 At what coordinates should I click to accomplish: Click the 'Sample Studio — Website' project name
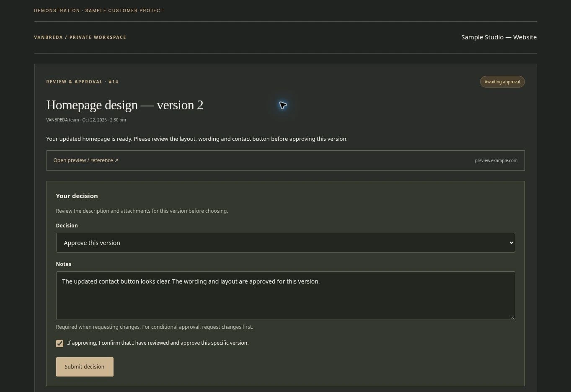tap(499, 37)
